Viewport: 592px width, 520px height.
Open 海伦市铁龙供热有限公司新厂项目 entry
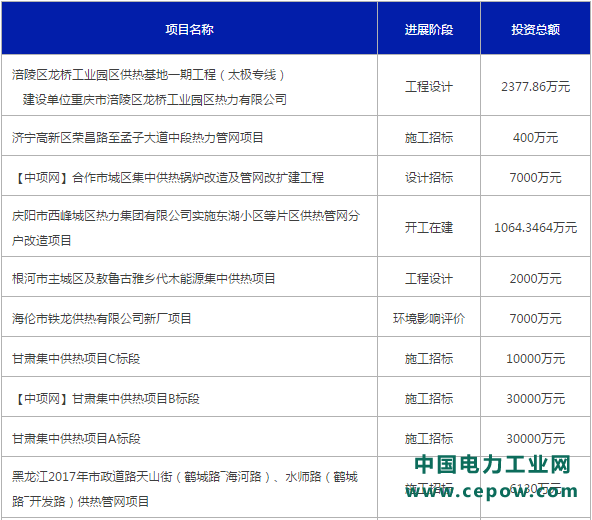101,318
